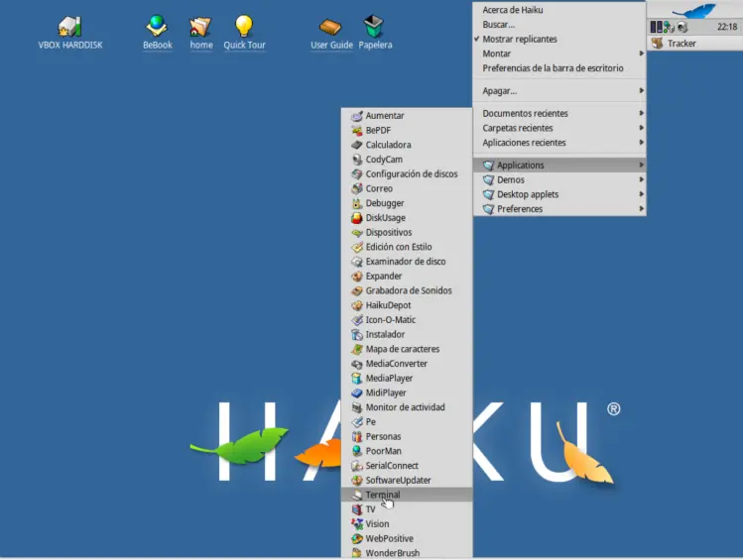This screenshot has height=560, width=743.
Task: Launch MediaConverter application
Action: [407, 364]
